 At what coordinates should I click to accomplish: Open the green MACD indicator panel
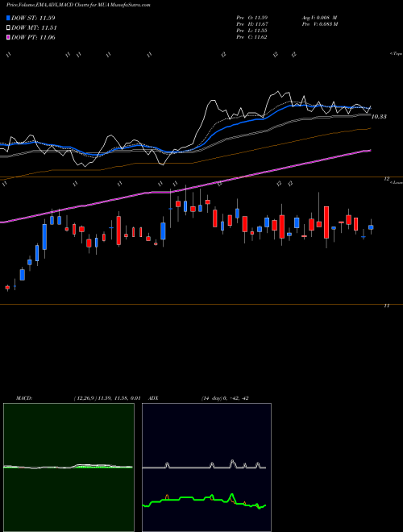point(69,468)
